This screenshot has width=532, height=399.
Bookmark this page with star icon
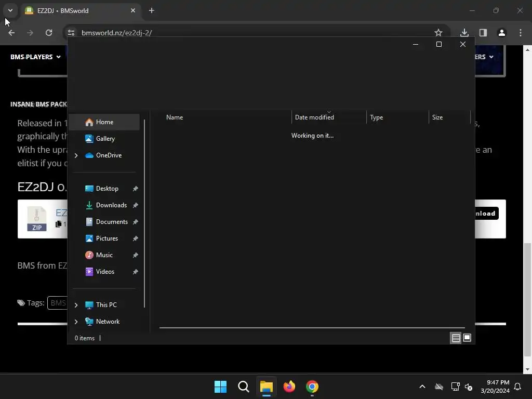pyautogui.click(x=438, y=33)
